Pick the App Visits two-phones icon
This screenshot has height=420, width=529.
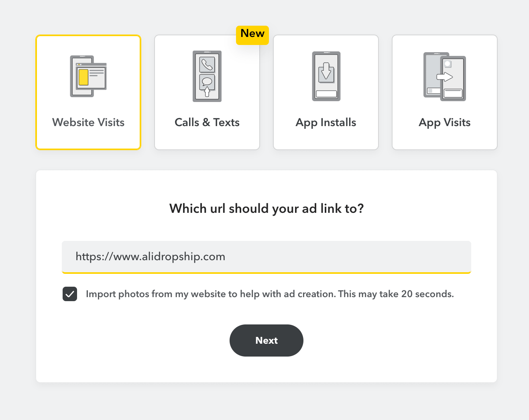coord(445,76)
